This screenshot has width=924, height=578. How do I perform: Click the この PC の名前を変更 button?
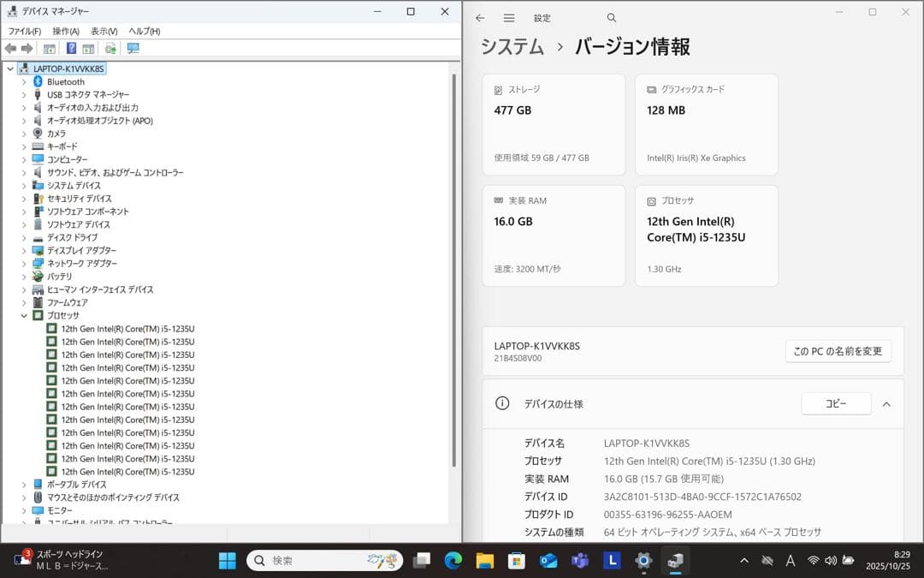[838, 351]
